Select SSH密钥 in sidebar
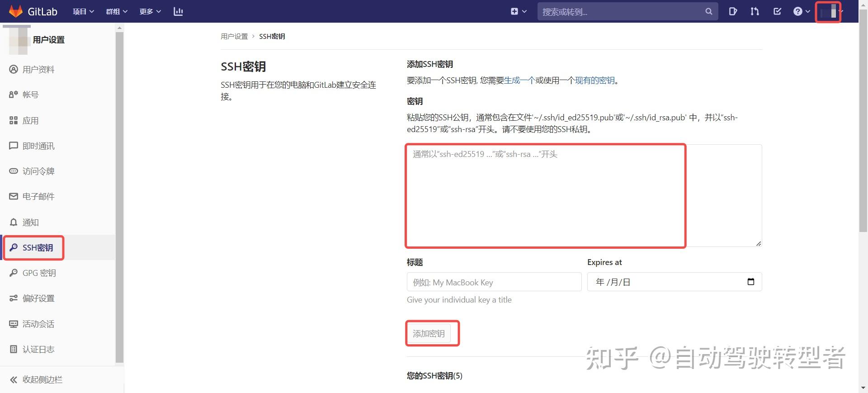 [x=58, y=247]
